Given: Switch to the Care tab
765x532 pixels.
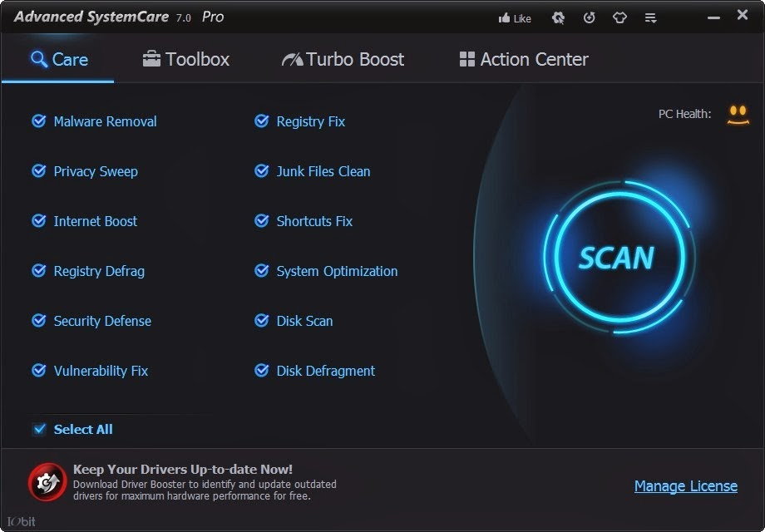Looking at the screenshot, I should point(59,60).
